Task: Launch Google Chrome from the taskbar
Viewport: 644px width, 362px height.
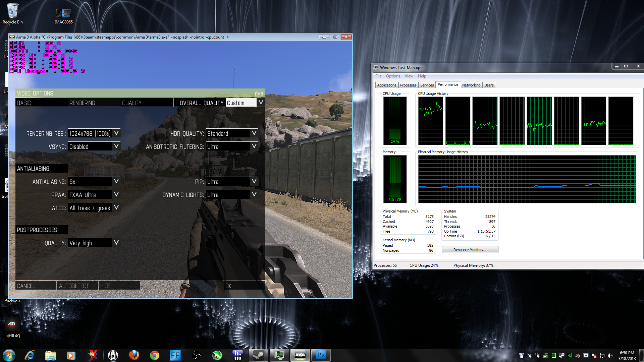Action: [x=155, y=355]
